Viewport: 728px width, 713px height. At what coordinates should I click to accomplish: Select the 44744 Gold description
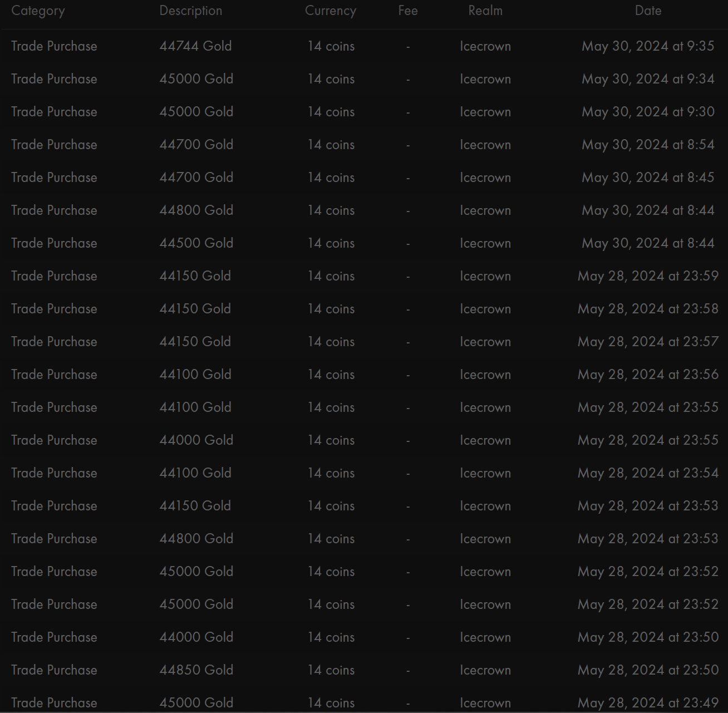point(195,46)
